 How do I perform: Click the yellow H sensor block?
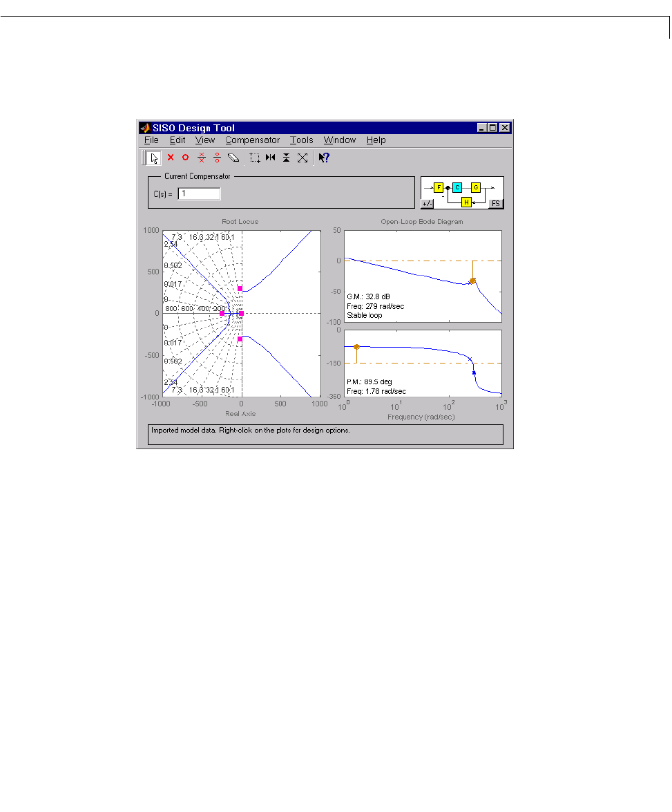click(x=466, y=202)
